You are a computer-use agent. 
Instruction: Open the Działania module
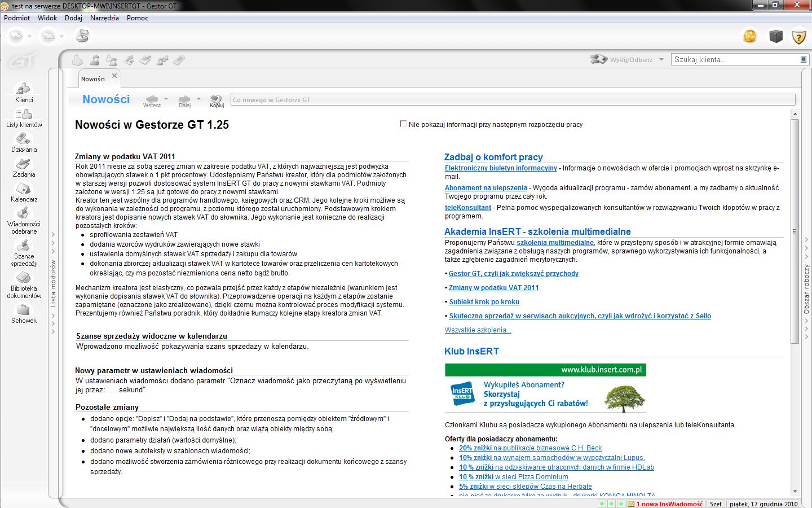coord(24,143)
